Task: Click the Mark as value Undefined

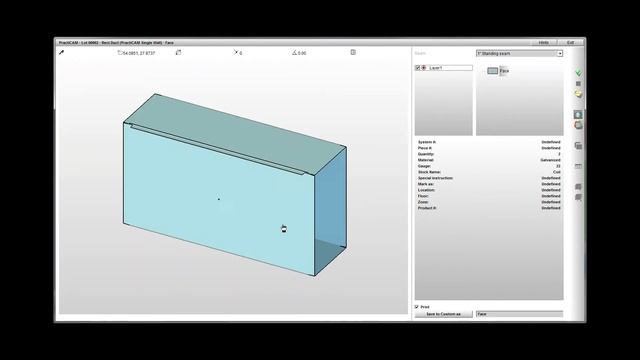Action: click(551, 184)
